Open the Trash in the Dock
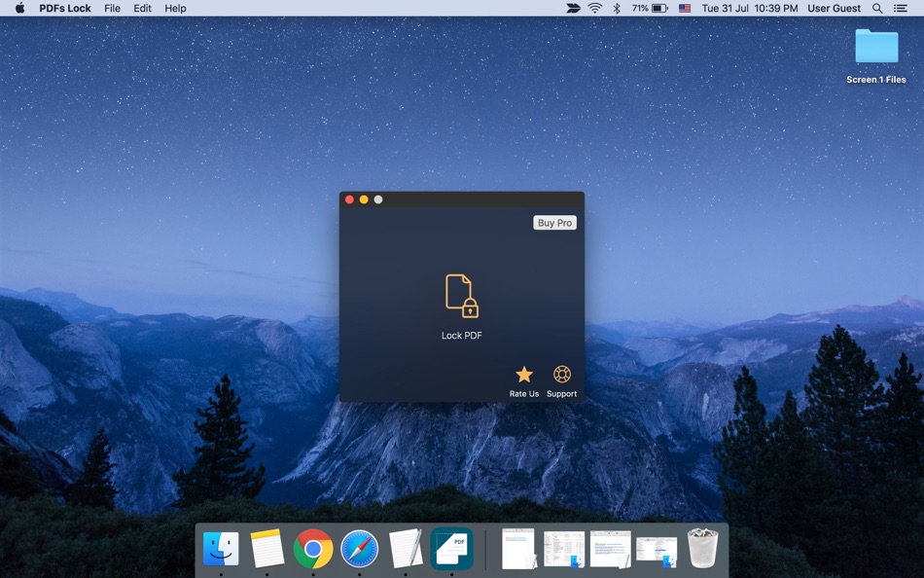This screenshot has width=924, height=578. (x=702, y=549)
